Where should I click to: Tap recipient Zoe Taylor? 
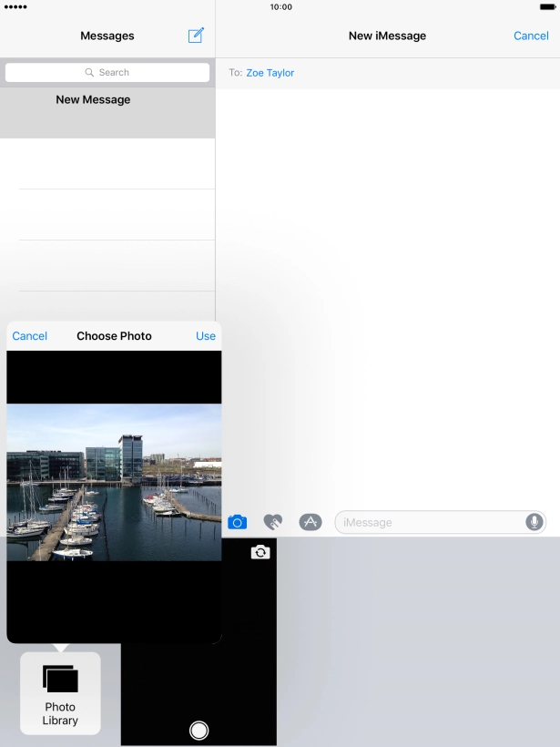pos(270,73)
